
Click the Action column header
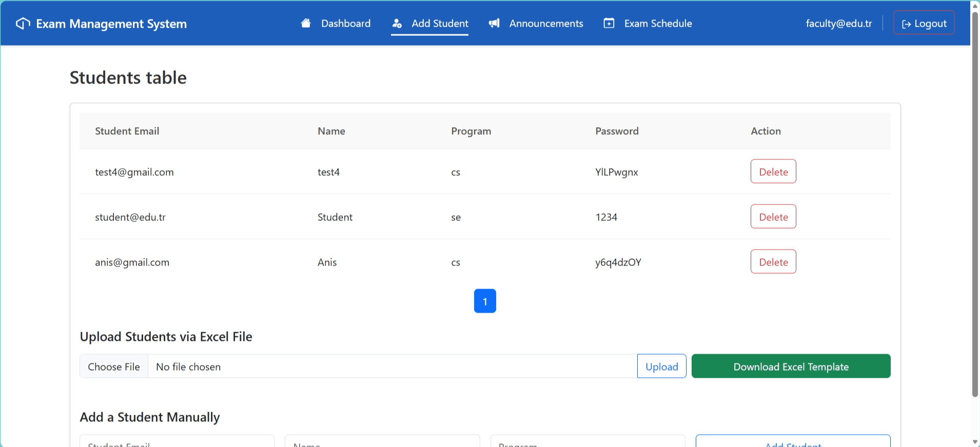766,131
